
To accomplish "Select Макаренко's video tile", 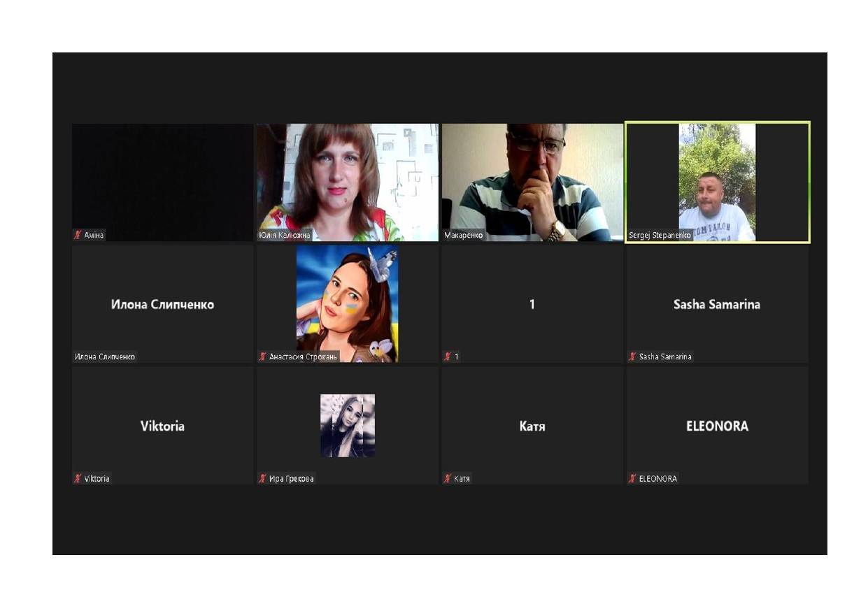I will [x=532, y=182].
